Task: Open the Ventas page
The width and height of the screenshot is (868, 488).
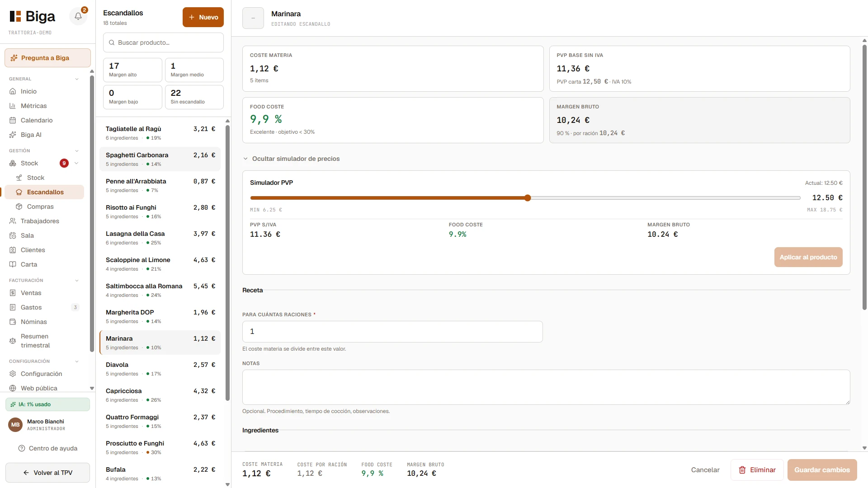Action: click(x=44, y=293)
